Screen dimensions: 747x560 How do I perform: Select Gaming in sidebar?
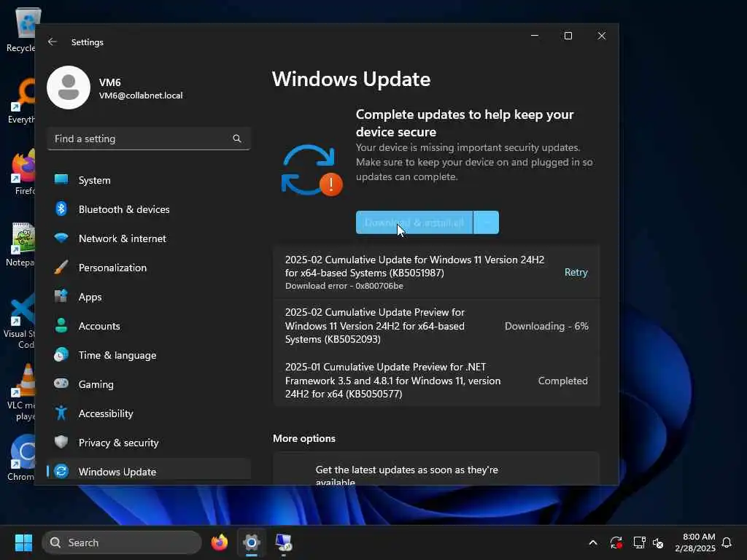[149, 384]
